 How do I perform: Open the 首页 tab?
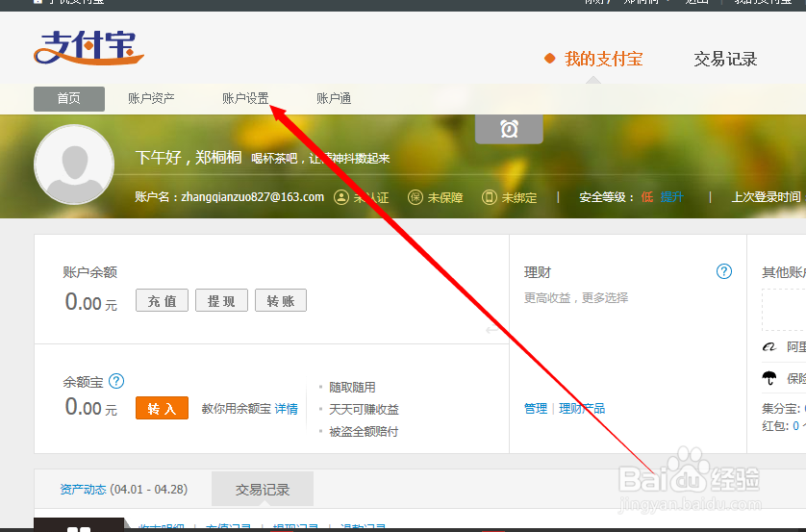tap(69, 99)
